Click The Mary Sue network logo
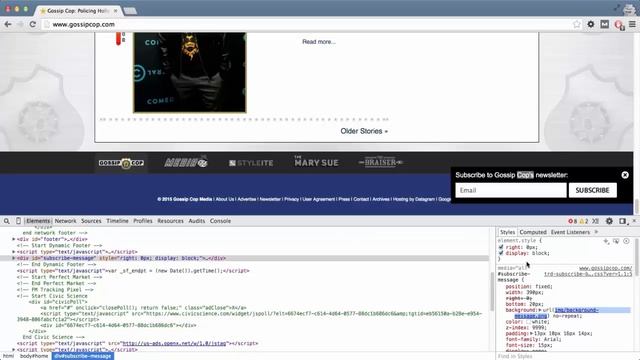 coord(316,161)
